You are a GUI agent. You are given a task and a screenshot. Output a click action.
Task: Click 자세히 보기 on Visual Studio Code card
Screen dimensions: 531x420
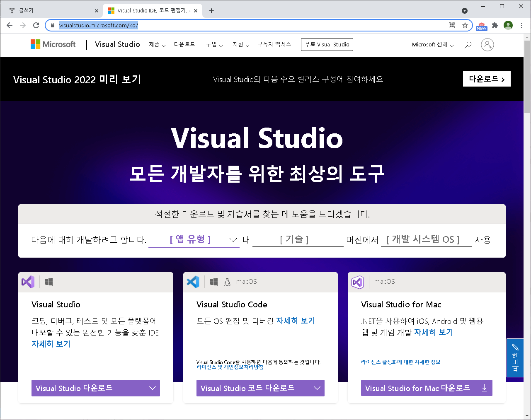296,321
